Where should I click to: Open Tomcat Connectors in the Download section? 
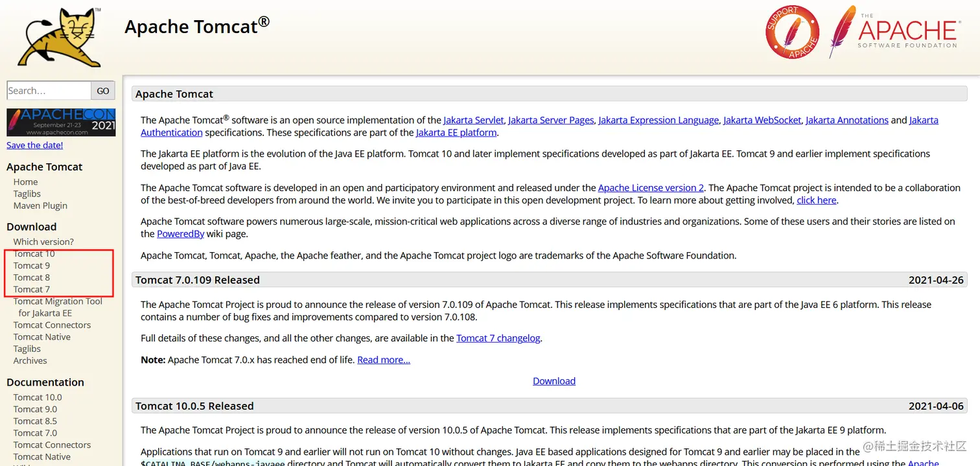tap(52, 325)
